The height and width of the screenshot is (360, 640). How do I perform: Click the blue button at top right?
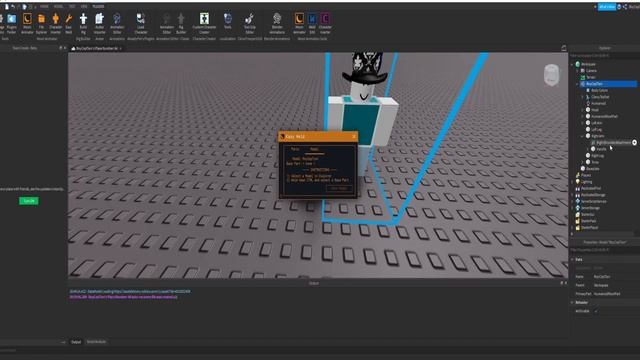(607, 7)
